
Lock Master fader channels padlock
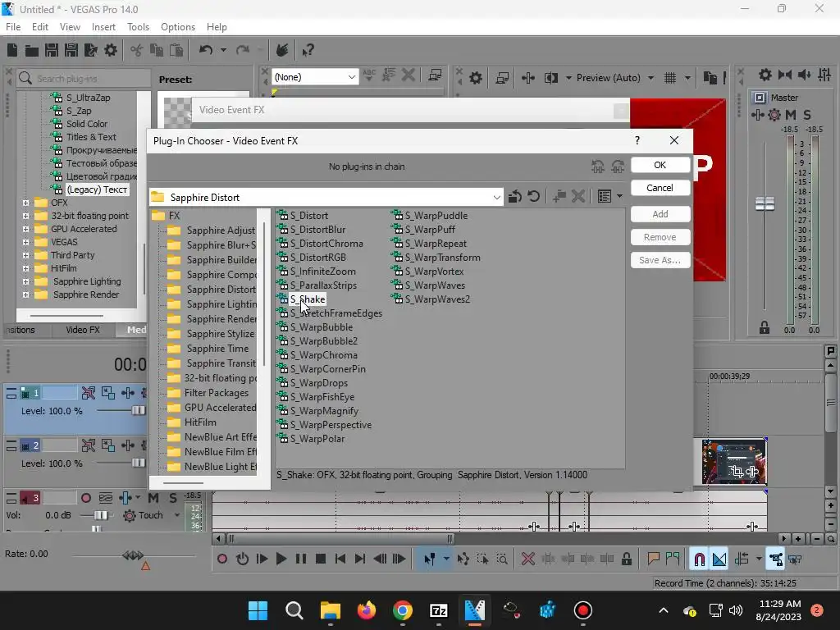point(765,327)
